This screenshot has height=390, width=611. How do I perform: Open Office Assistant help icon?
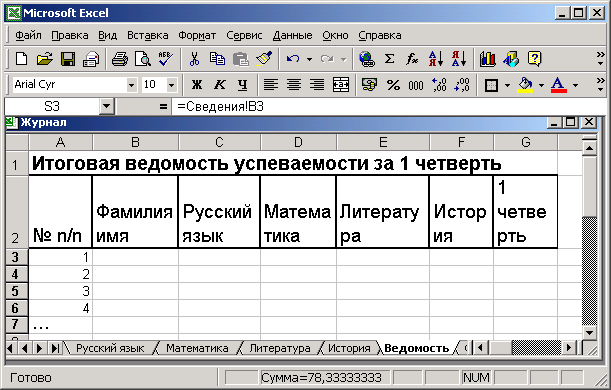coord(534,59)
